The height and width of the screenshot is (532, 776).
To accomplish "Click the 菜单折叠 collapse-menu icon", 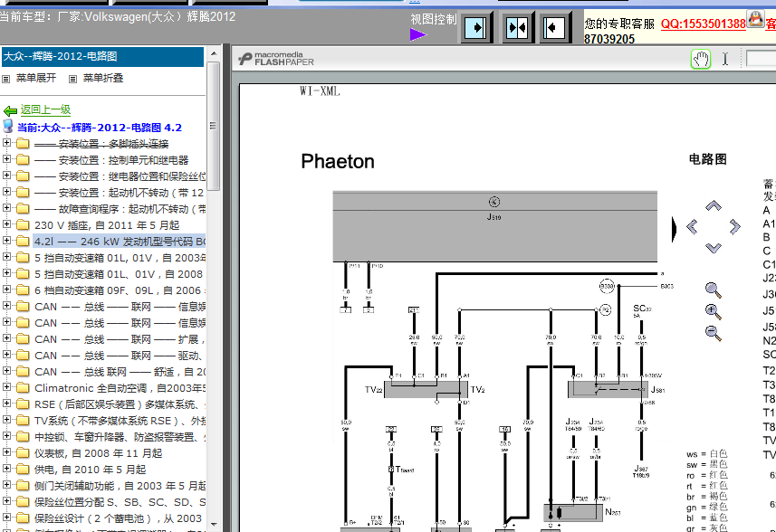I will [72, 79].
